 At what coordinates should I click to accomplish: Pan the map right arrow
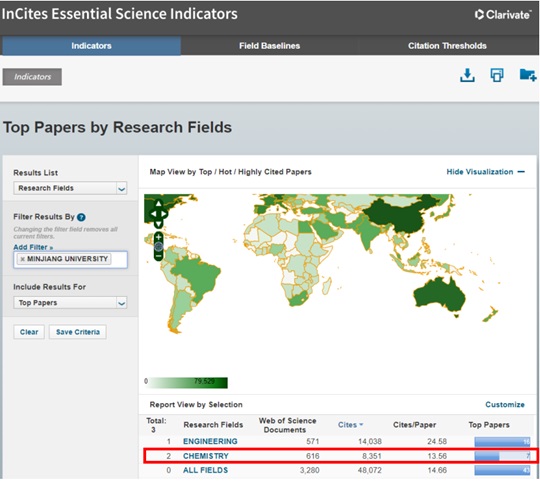point(164,214)
